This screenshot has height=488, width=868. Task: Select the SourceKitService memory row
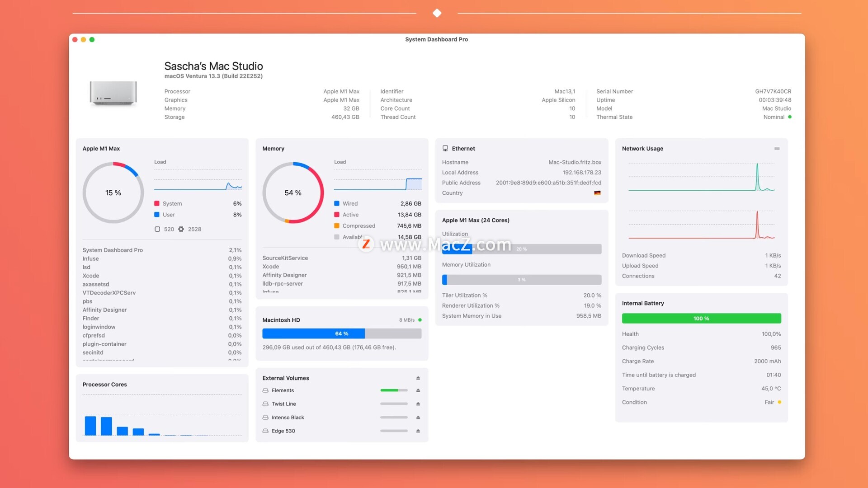coord(342,258)
